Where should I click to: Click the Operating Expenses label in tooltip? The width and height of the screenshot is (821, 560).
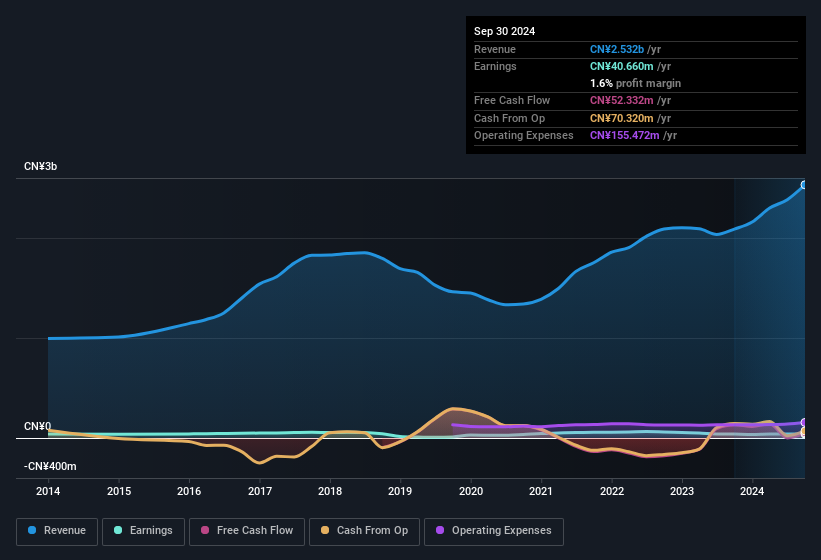coord(524,136)
